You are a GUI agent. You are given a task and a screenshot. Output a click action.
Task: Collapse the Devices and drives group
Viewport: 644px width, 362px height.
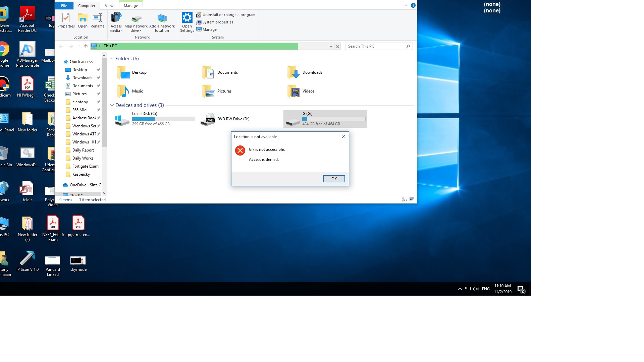click(x=112, y=105)
